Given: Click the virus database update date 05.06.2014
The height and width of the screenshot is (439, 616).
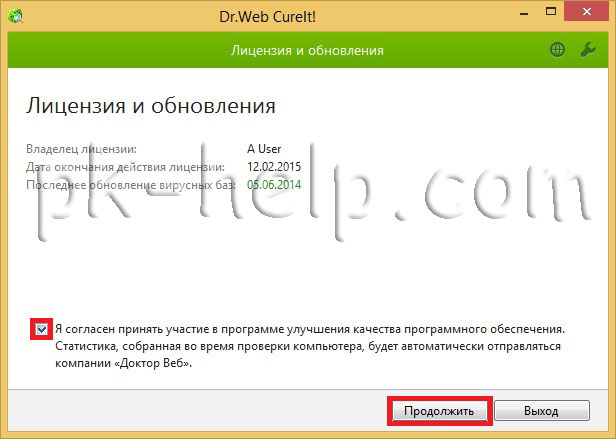Looking at the screenshot, I should 274,184.
